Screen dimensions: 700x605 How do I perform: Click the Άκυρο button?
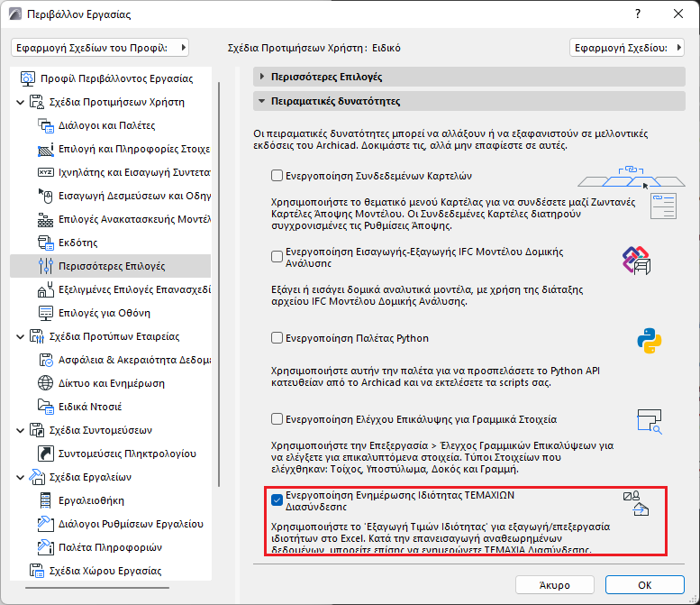(554, 585)
